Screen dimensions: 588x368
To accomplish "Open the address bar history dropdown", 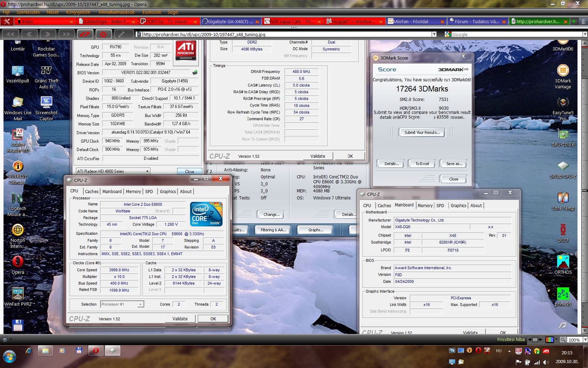I will pyautogui.click(x=434, y=34).
